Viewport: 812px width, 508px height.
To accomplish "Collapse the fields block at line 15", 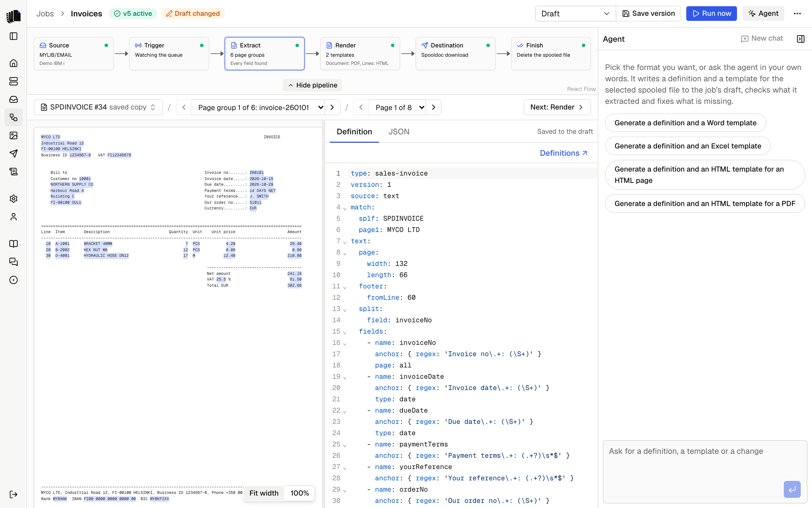I will 345,333.
